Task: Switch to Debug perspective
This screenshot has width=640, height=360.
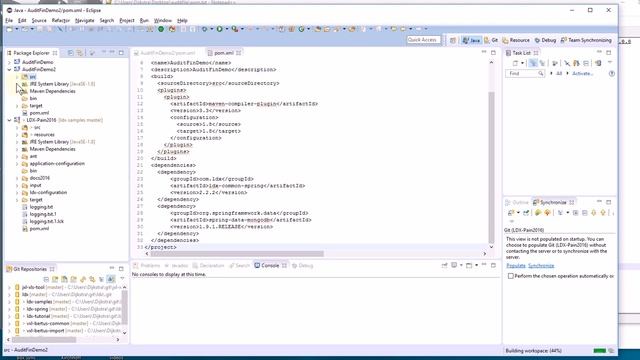Action: (545, 40)
